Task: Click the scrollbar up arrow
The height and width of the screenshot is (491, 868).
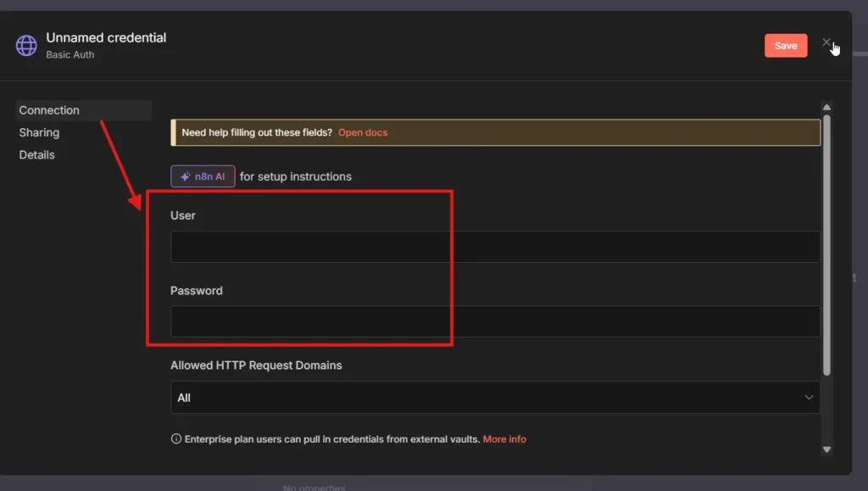Action: click(826, 107)
